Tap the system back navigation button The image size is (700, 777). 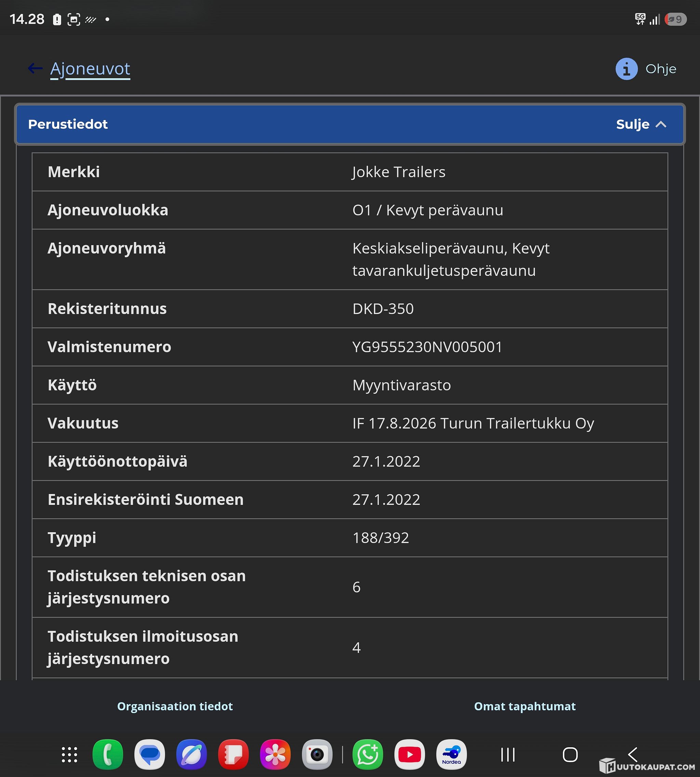pyautogui.click(x=633, y=755)
